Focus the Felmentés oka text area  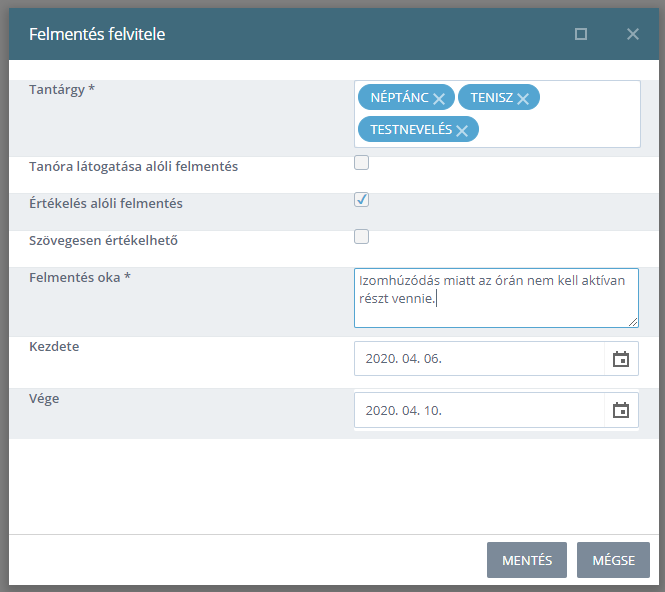(x=496, y=298)
